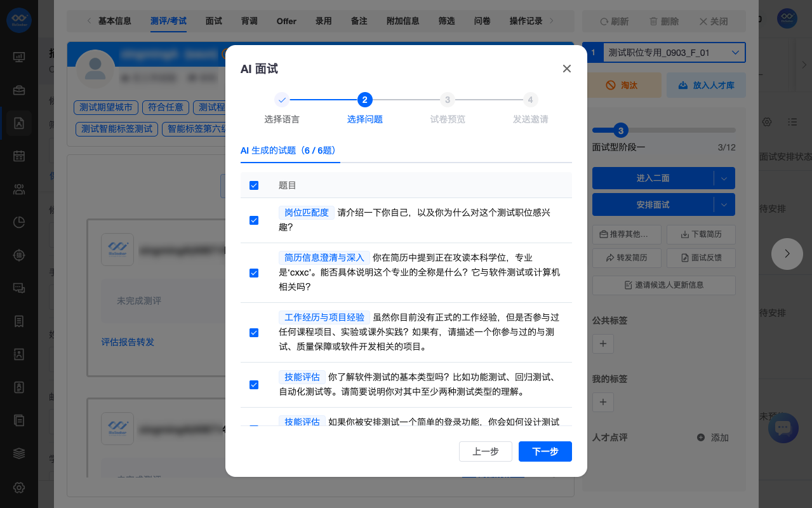Open the settings gear icon in sidebar

click(19, 488)
